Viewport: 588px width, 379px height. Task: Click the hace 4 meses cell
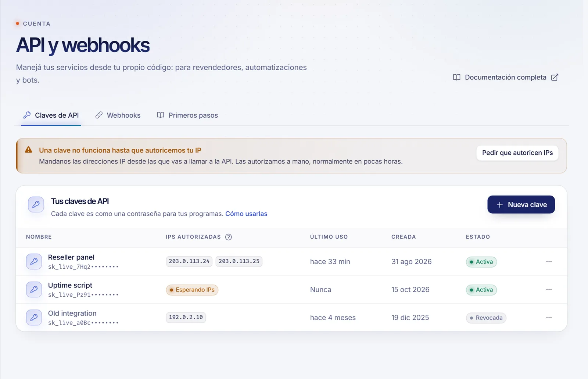tap(333, 318)
